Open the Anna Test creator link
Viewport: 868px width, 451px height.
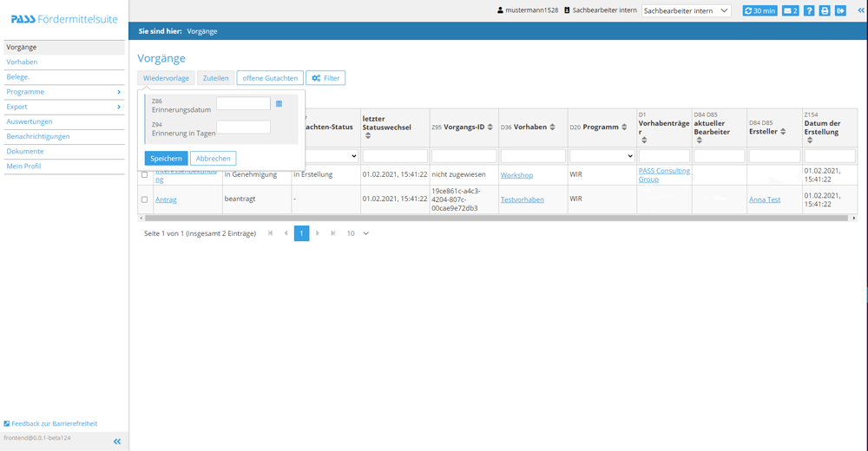tap(765, 199)
